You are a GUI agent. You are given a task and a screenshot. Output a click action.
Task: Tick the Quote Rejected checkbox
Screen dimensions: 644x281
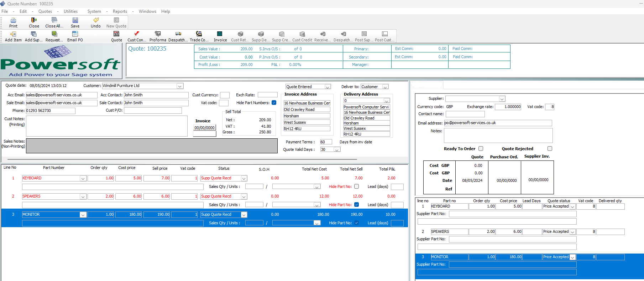pyautogui.click(x=550, y=149)
